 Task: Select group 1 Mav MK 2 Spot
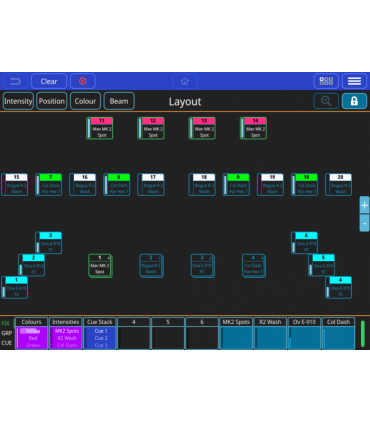click(100, 266)
